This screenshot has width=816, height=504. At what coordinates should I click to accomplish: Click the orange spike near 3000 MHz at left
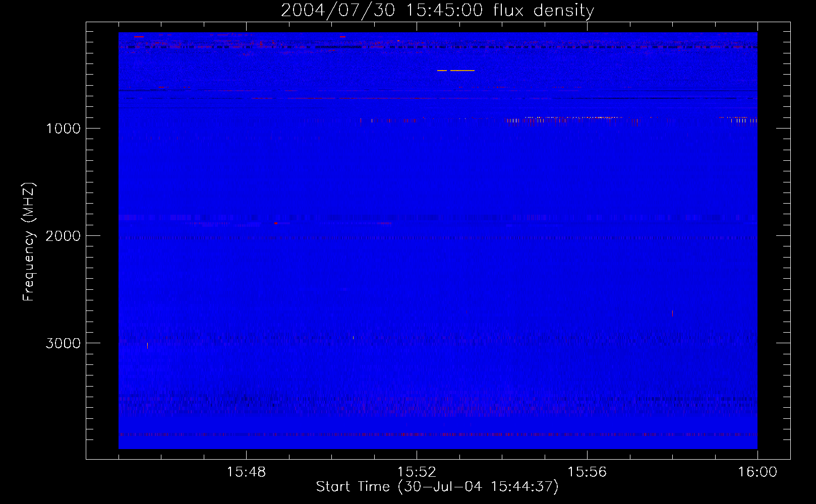coord(147,345)
